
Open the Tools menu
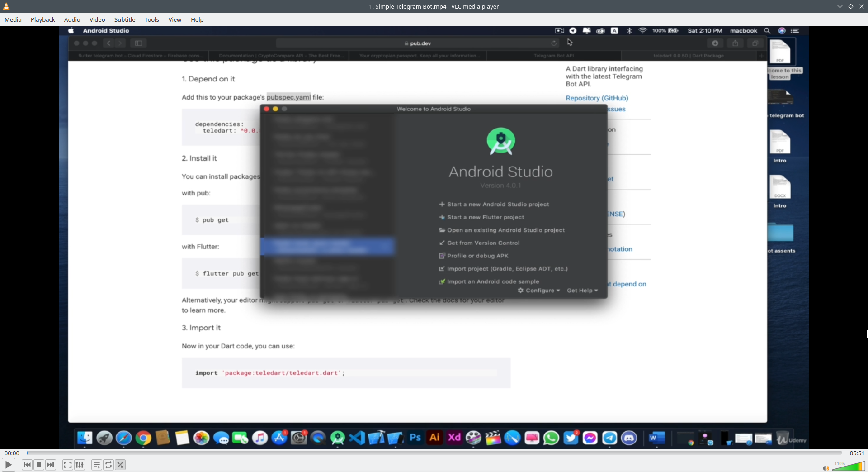[x=152, y=19]
